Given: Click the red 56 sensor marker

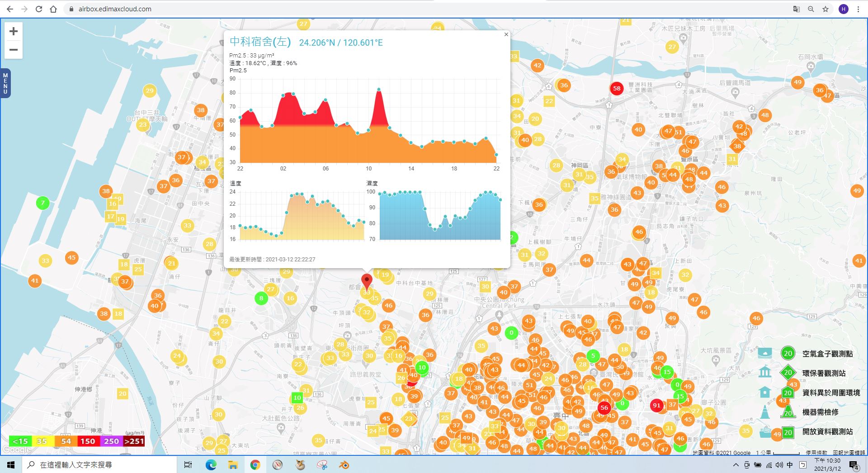Looking at the screenshot, I should tap(604, 407).
